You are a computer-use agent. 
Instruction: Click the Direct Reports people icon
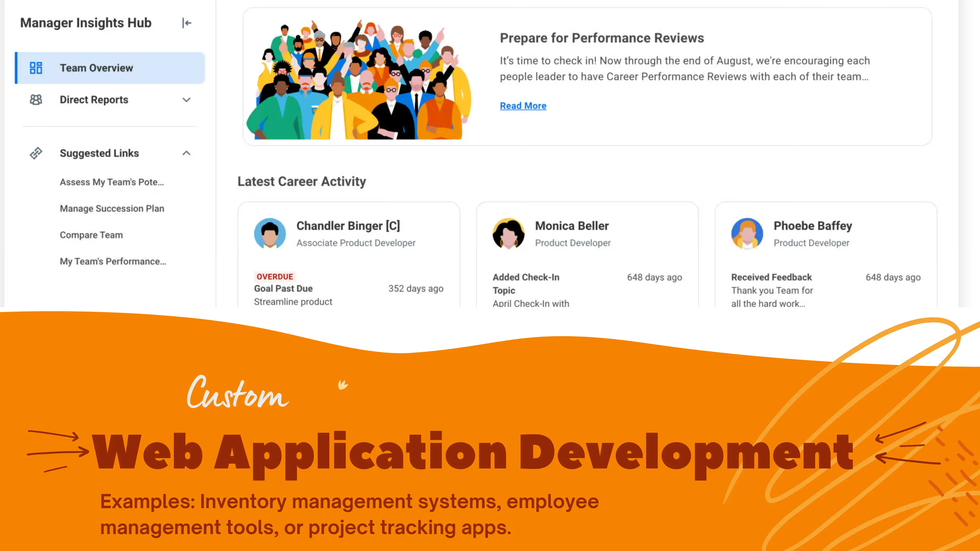pyautogui.click(x=36, y=100)
